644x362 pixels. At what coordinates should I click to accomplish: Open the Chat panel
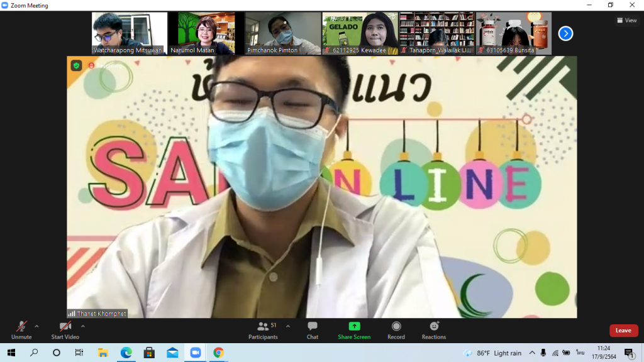(x=312, y=330)
